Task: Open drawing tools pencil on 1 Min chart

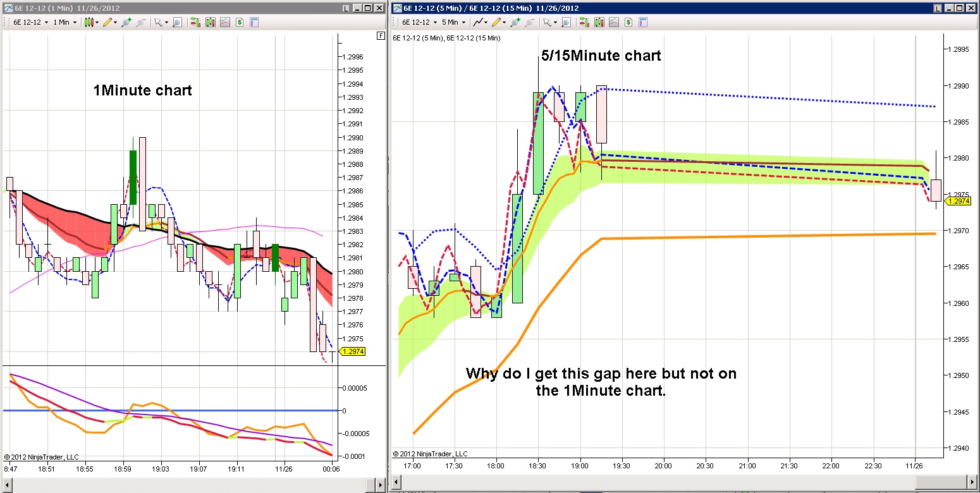Action: [110, 22]
